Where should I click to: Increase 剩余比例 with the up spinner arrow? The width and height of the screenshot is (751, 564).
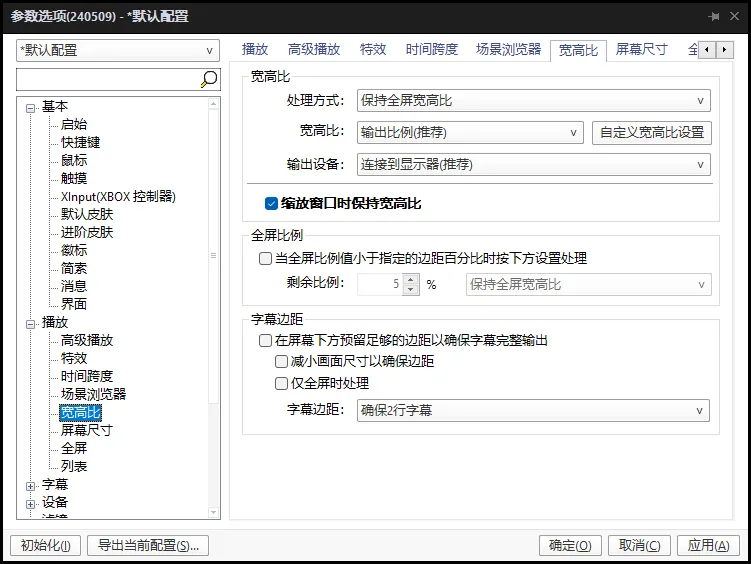(410, 279)
